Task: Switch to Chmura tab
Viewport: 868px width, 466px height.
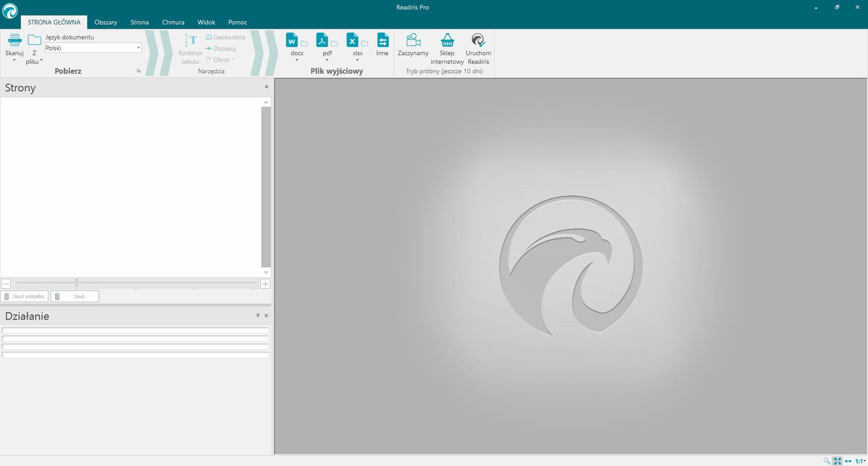Action: pyautogui.click(x=173, y=22)
